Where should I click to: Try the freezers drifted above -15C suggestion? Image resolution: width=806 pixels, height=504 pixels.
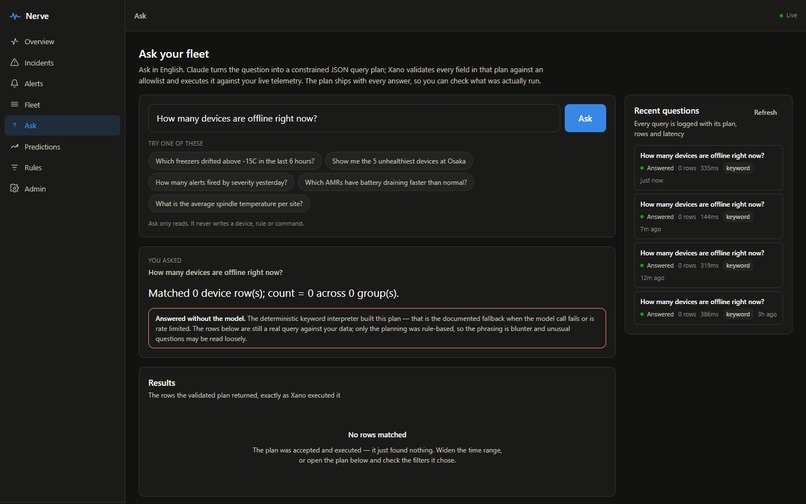(x=235, y=161)
